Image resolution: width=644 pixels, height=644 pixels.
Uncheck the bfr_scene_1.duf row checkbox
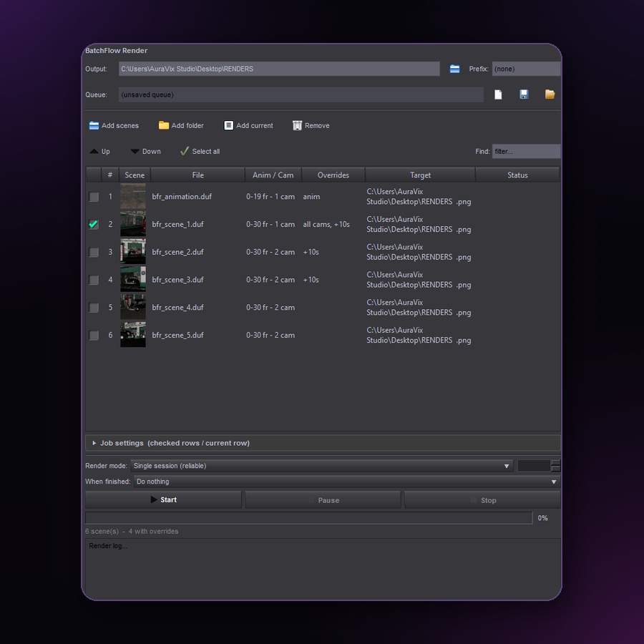94,224
